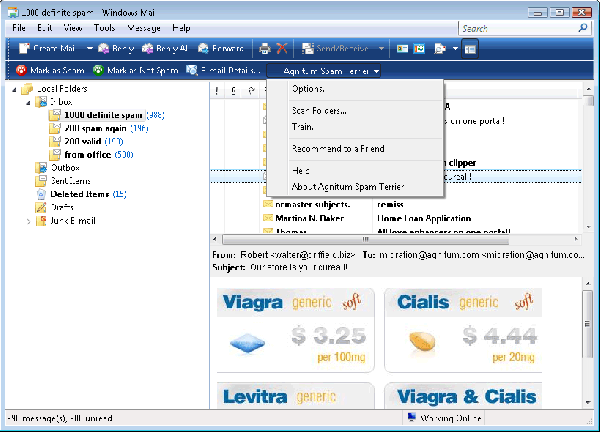Click the Forward toolbar button

221,49
